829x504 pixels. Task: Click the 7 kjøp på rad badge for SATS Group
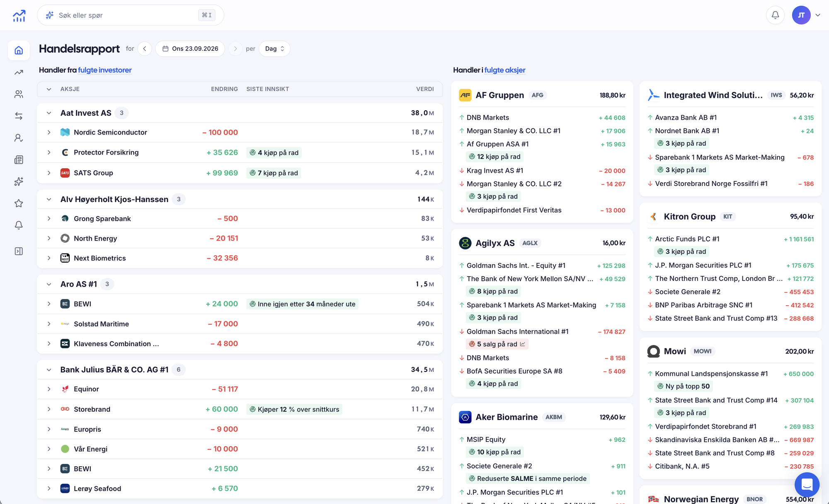pos(274,173)
